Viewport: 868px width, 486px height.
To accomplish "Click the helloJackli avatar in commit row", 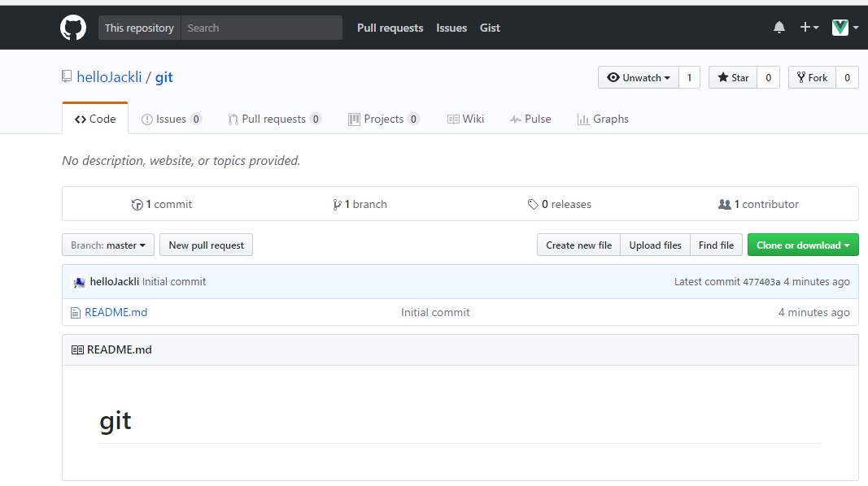I will pos(79,282).
